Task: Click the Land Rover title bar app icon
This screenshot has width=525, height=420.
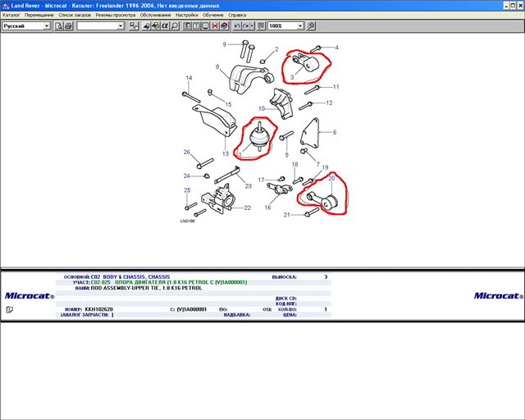Action: (x=6, y=6)
